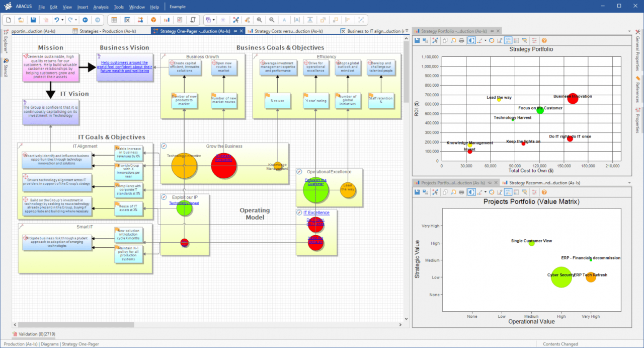Toggle legend list button in Strategy Portfolio toolbar
The image size is (644, 348).
(516, 40)
